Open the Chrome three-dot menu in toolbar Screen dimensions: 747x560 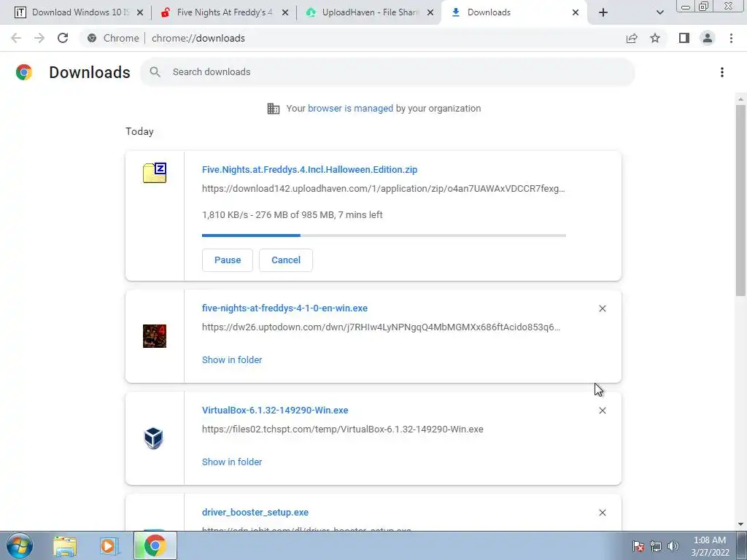click(731, 38)
